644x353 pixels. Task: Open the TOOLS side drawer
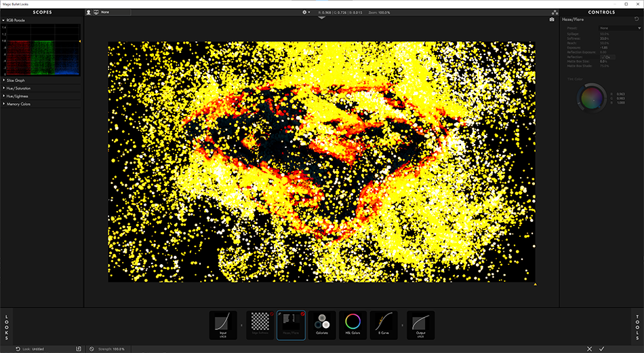tap(637, 327)
